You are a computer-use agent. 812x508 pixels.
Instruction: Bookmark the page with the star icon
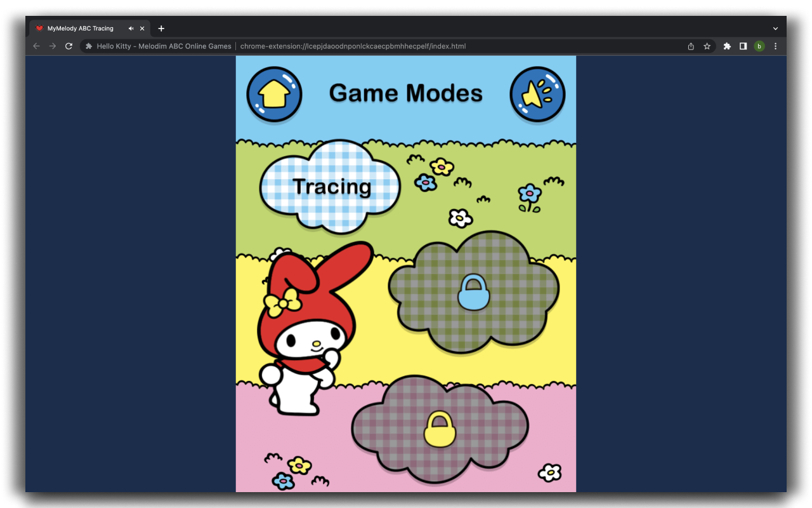707,46
